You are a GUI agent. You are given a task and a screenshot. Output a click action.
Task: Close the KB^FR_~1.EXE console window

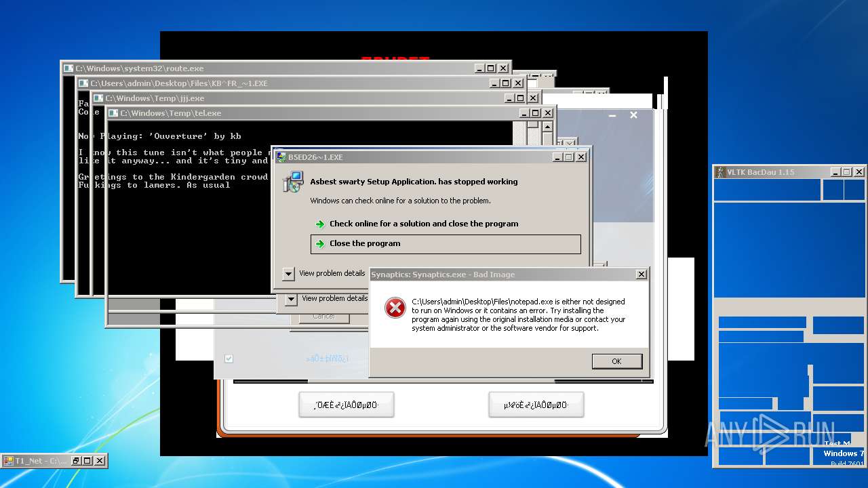(518, 83)
